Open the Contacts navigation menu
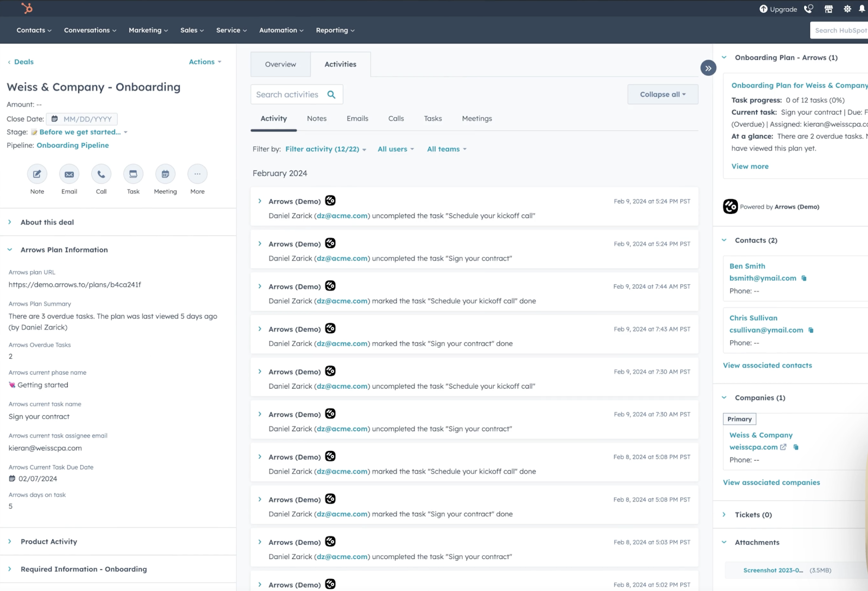This screenshot has width=868, height=591. pos(34,30)
